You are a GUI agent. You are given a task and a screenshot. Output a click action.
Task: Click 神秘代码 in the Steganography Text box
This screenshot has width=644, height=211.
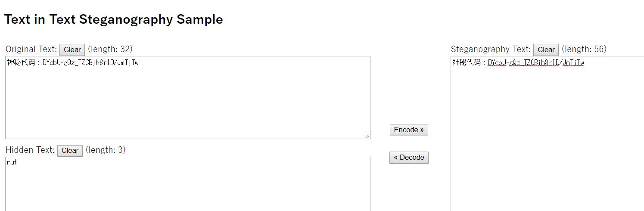point(467,63)
